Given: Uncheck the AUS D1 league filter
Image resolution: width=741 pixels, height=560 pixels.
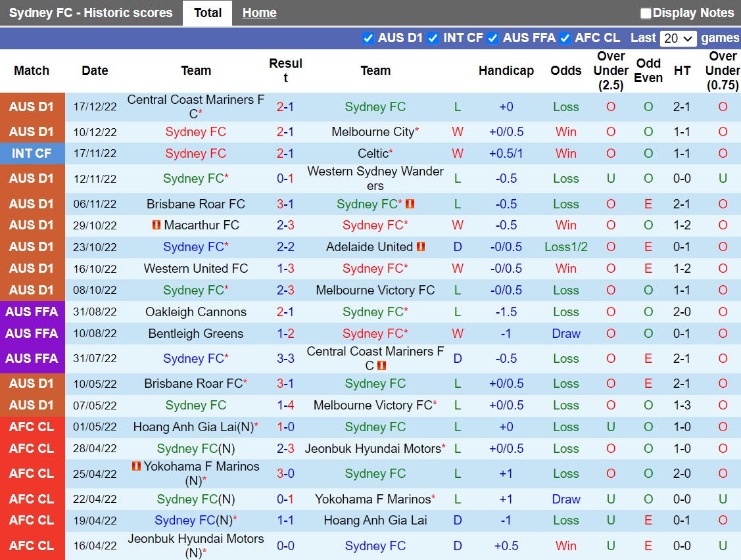Looking at the screenshot, I should pos(368,38).
